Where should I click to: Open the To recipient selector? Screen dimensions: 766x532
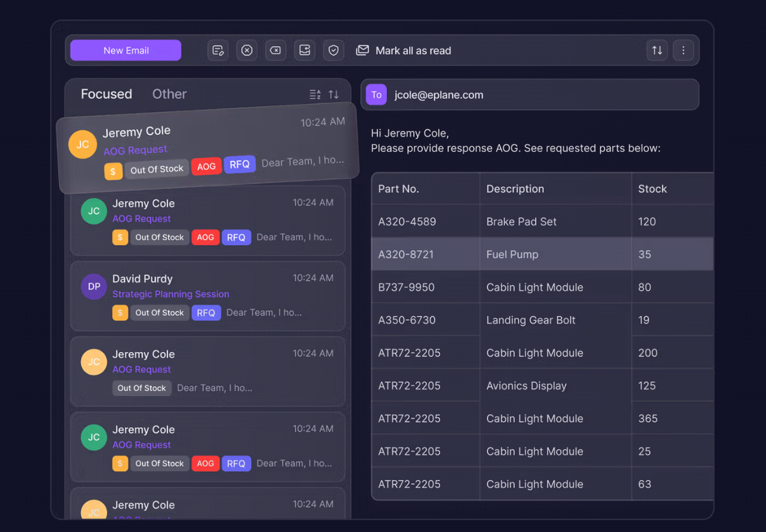tap(377, 94)
